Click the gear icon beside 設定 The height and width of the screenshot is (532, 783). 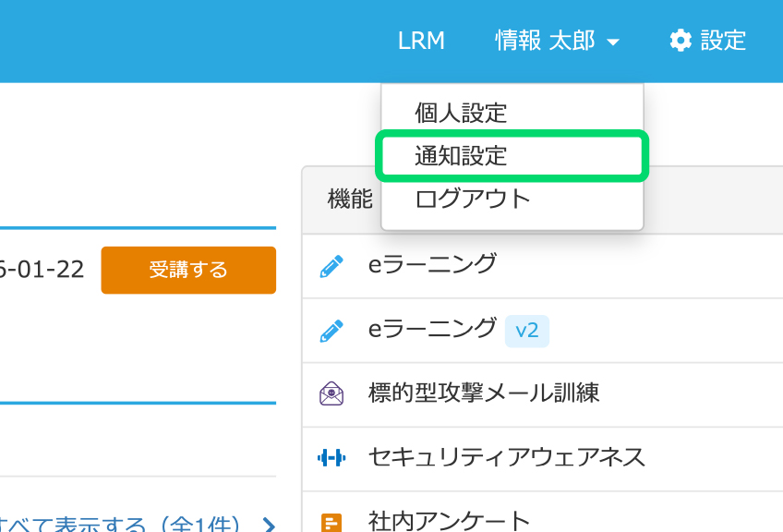pos(681,41)
